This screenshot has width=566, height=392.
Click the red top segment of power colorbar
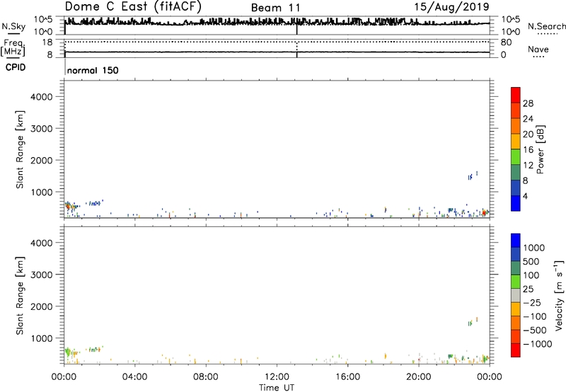tap(516, 95)
